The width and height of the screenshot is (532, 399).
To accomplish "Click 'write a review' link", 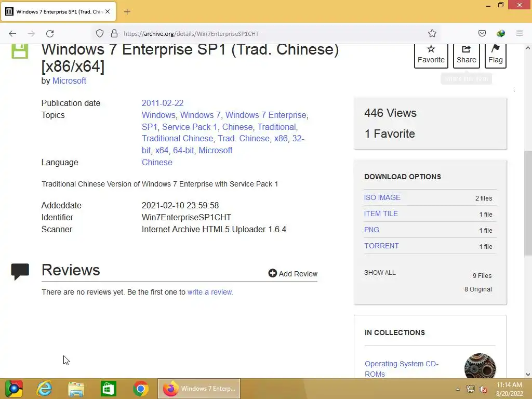I will click(x=210, y=292).
